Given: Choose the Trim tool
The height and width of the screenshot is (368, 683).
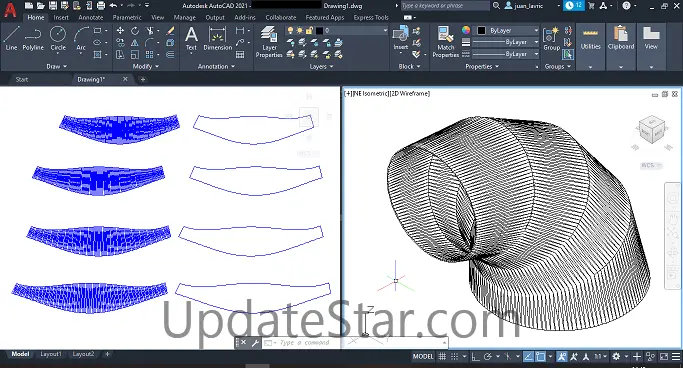Looking at the screenshot, I should pos(150,30).
